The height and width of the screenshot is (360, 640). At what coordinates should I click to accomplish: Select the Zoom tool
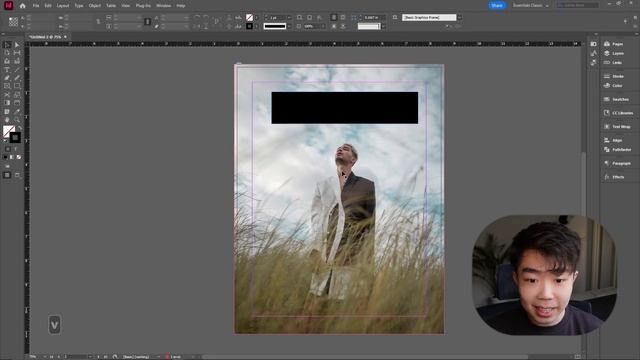pos(17,120)
